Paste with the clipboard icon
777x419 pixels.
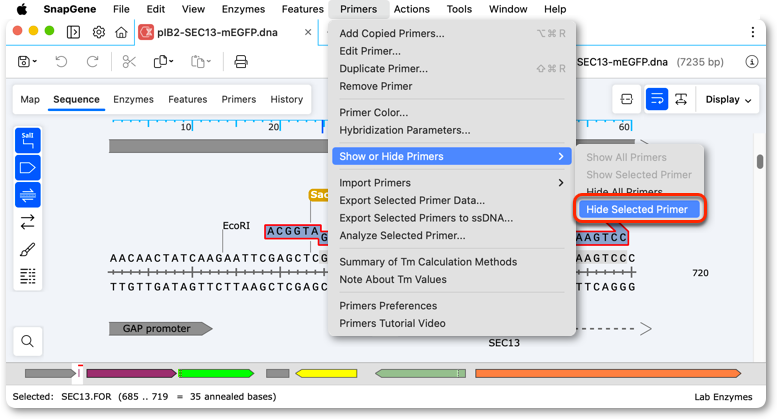(197, 61)
